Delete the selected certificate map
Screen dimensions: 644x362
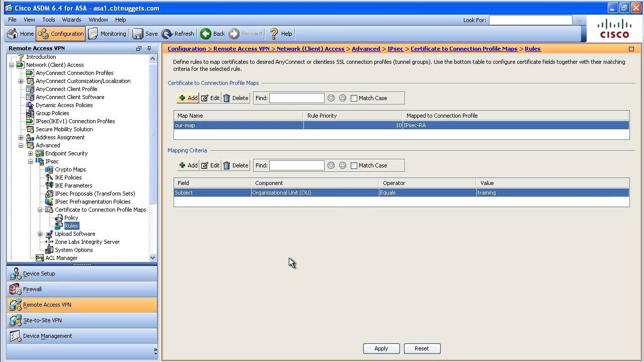click(235, 98)
